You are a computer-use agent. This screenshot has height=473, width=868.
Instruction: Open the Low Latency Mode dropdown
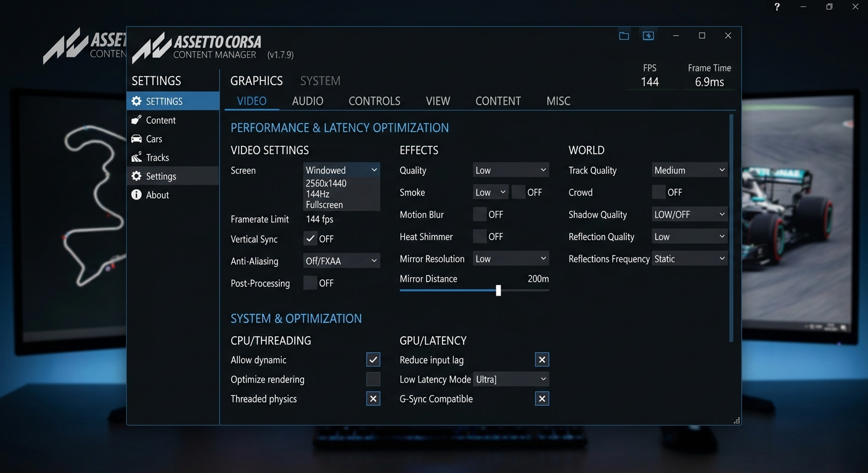511,379
